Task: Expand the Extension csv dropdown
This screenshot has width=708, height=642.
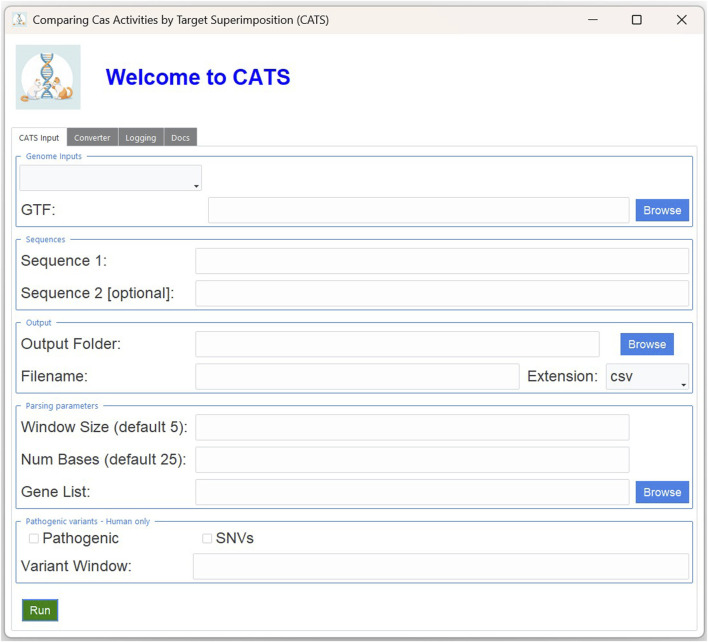Action: [647, 377]
